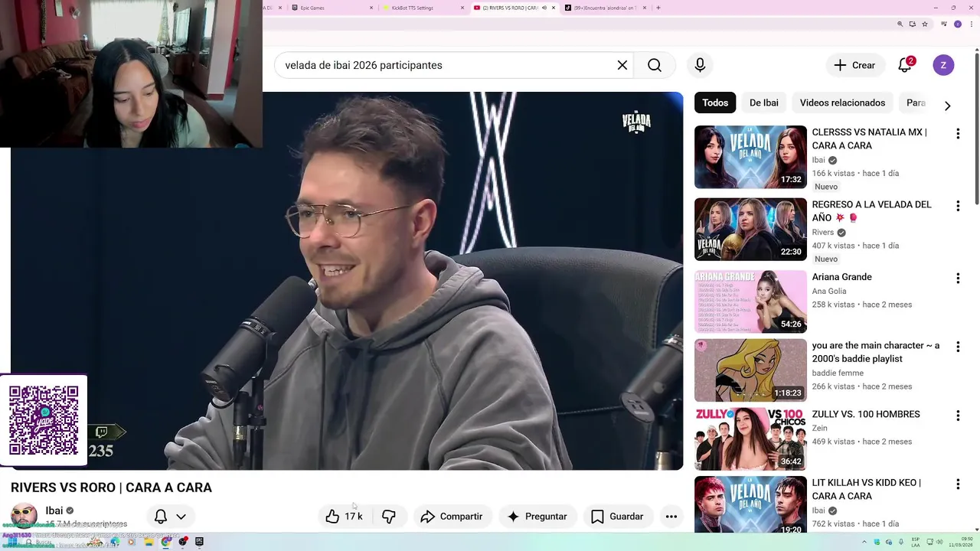Open ZULLY VS. 100 HOMBRES video title
The image size is (980, 551).
[866, 414]
